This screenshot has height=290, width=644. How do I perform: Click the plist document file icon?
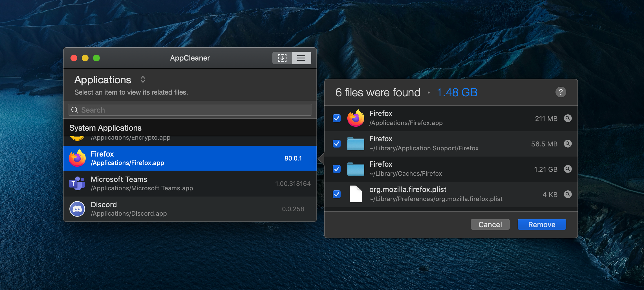pos(356,194)
